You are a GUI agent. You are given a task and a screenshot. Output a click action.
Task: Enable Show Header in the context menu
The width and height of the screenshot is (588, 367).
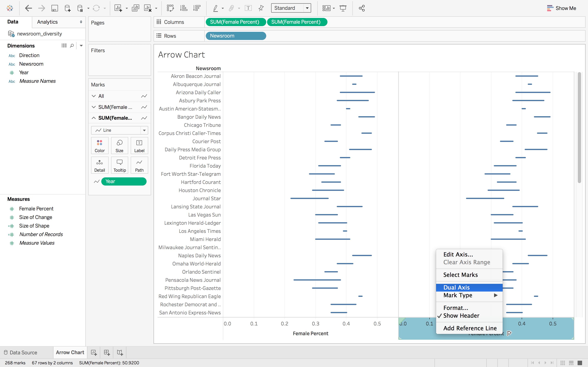(x=461, y=316)
